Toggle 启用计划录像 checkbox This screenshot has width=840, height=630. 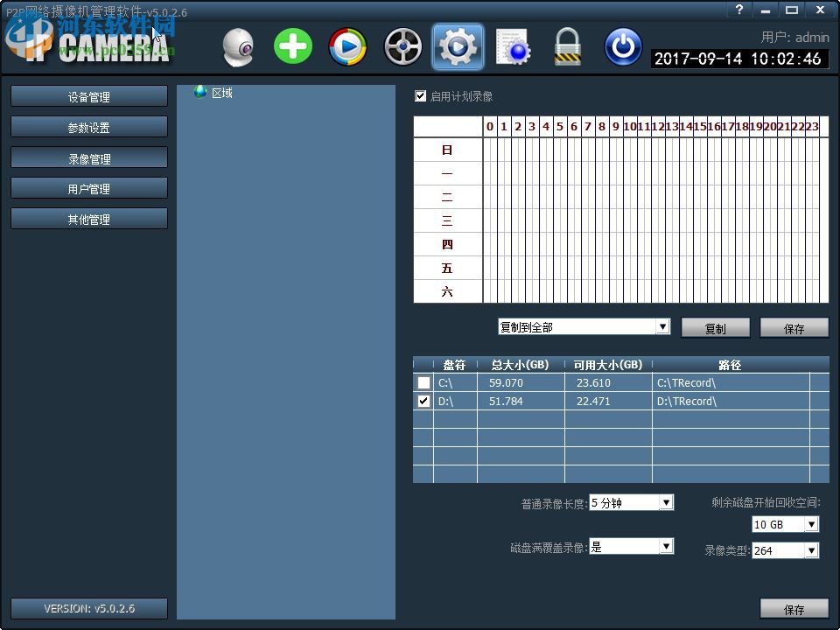[x=421, y=96]
